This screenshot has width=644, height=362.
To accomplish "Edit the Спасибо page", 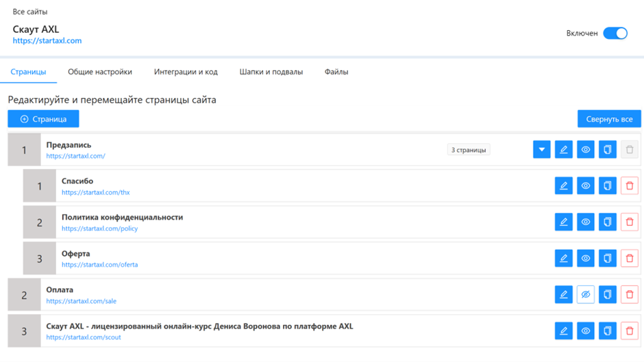I will click(x=563, y=185).
